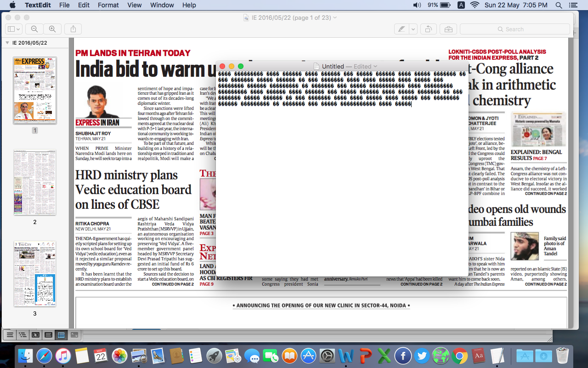588x368 pixels.
Task: Click the byline 'SHUBHAJIT ROY'
Action: point(93,133)
